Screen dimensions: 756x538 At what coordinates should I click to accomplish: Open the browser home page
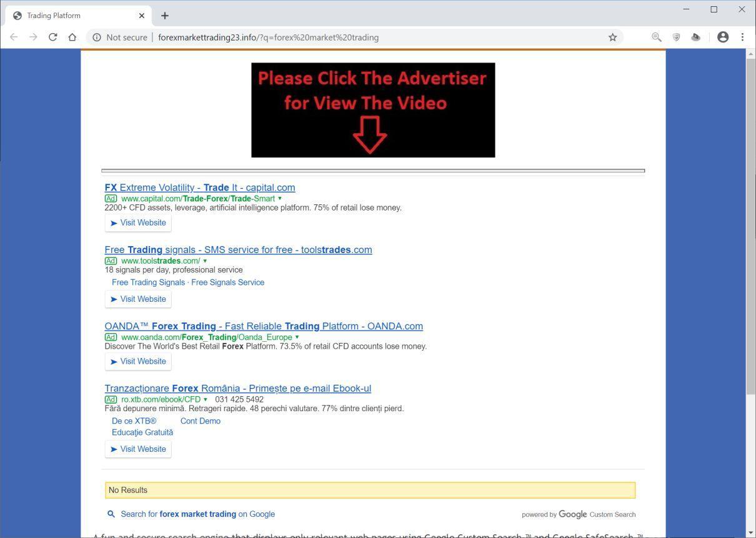pos(72,37)
